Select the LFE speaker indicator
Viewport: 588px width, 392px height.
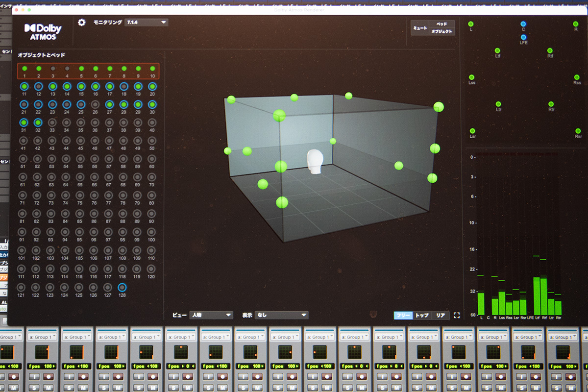523,37
